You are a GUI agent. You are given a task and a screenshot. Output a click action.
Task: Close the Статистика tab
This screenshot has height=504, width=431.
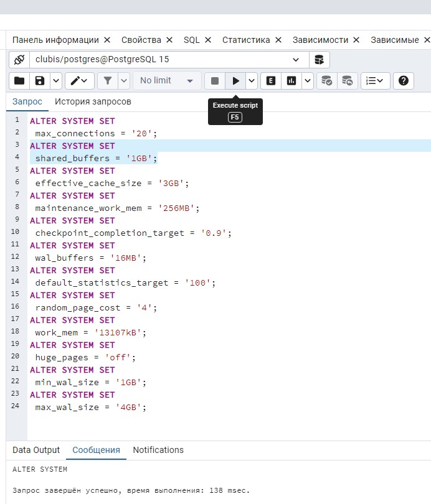(278, 40)
